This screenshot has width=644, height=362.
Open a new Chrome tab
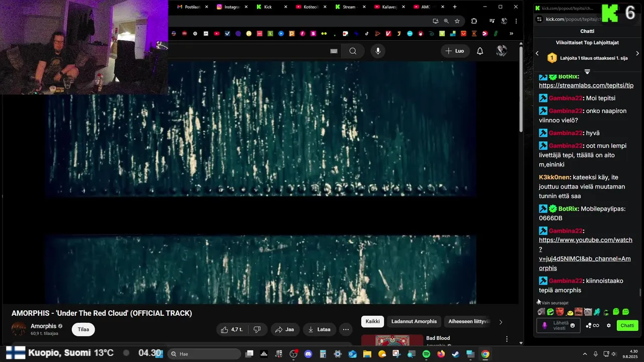tap(455, 7)
